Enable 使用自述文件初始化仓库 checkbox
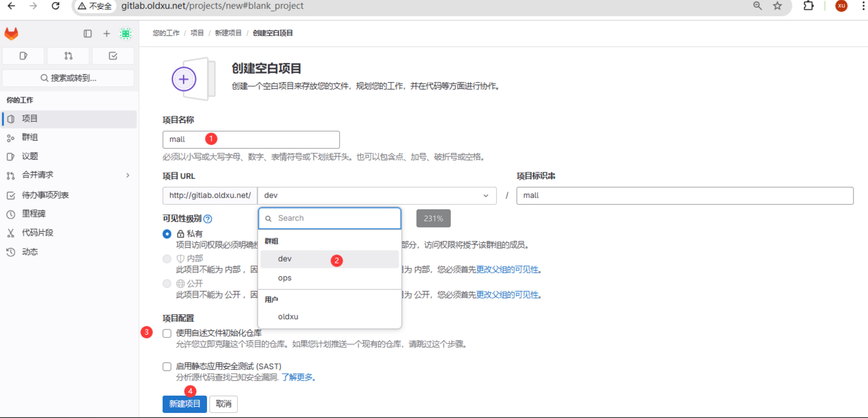This screenshot has width=868, height=418. 167,333
